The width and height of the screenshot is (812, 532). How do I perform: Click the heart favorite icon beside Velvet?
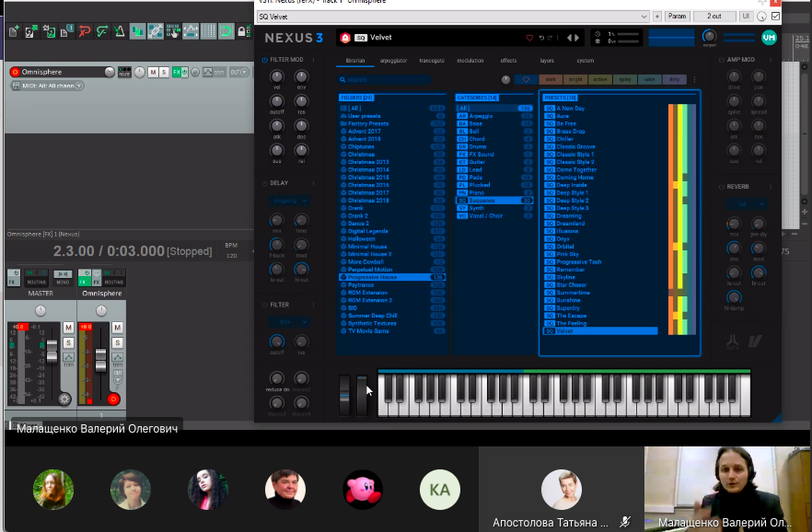click(x=529, y=38)
